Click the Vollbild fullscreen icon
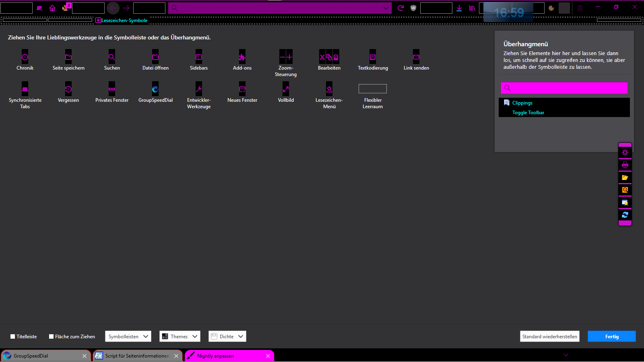 click(286, 89)
